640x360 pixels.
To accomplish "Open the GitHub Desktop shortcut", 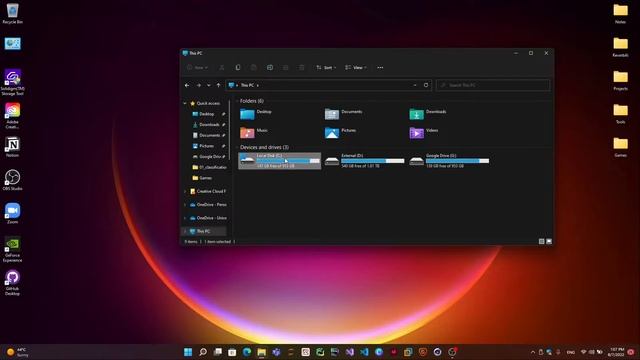I will click(13, 283).
